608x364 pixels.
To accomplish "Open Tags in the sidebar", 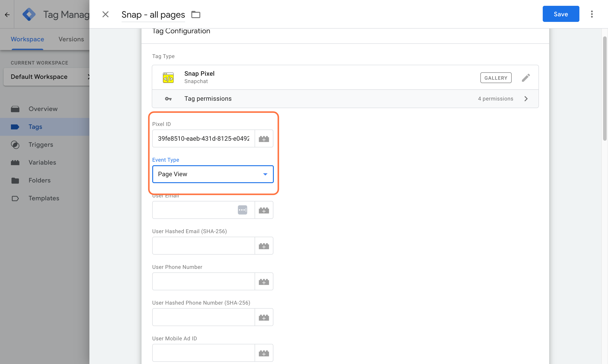I will [45, 127].
